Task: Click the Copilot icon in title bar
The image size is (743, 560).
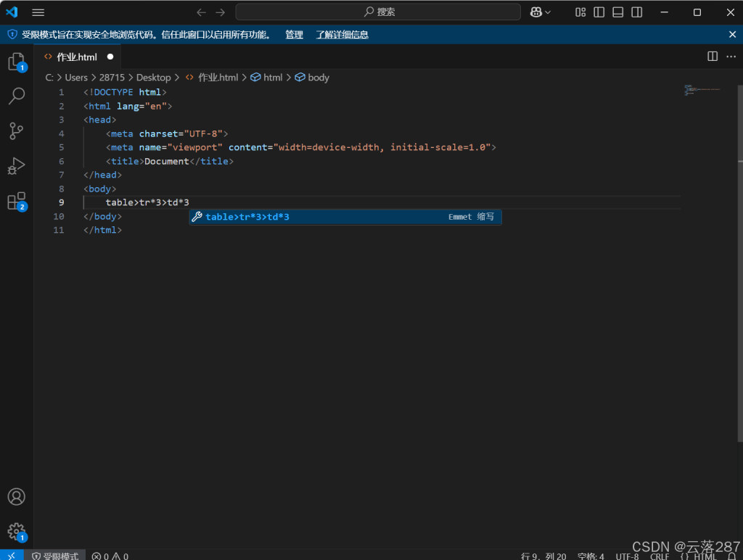Action: coord(536,12)
